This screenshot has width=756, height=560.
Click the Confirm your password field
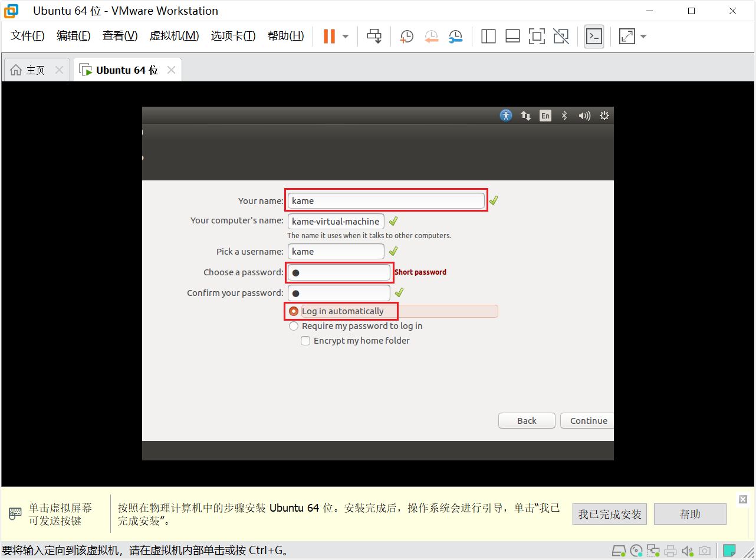tap(339, 293)
